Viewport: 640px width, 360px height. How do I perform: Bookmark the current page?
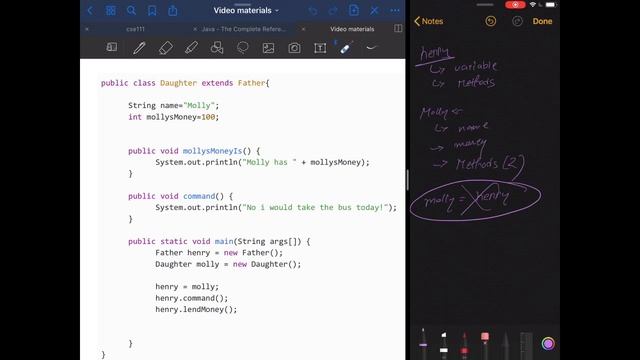pos(152,11)
